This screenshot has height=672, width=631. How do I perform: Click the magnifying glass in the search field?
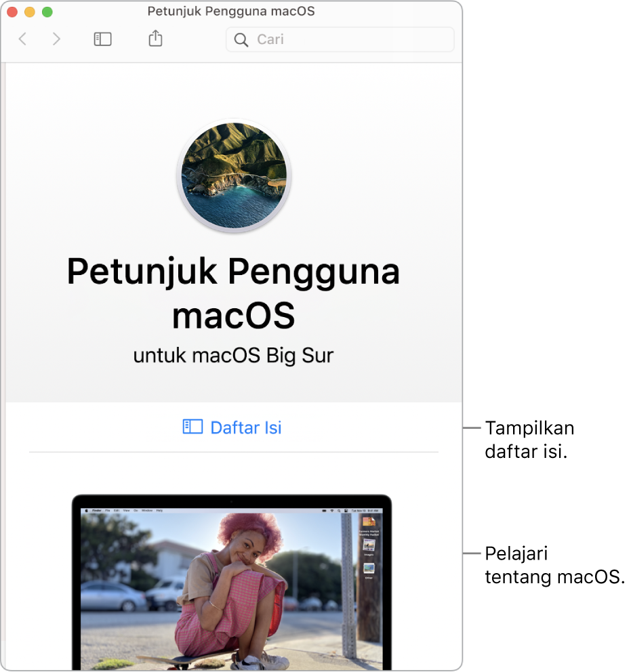(241, 39)
